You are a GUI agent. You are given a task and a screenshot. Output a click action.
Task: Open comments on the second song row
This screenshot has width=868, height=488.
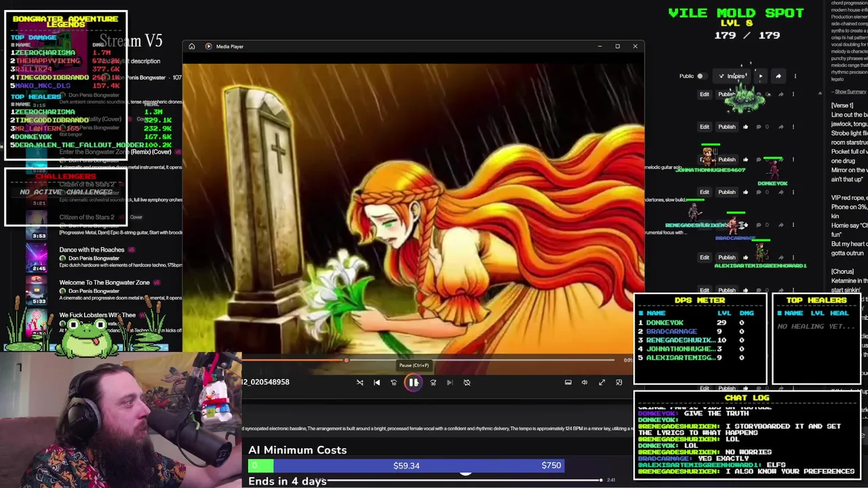[759, 127]
